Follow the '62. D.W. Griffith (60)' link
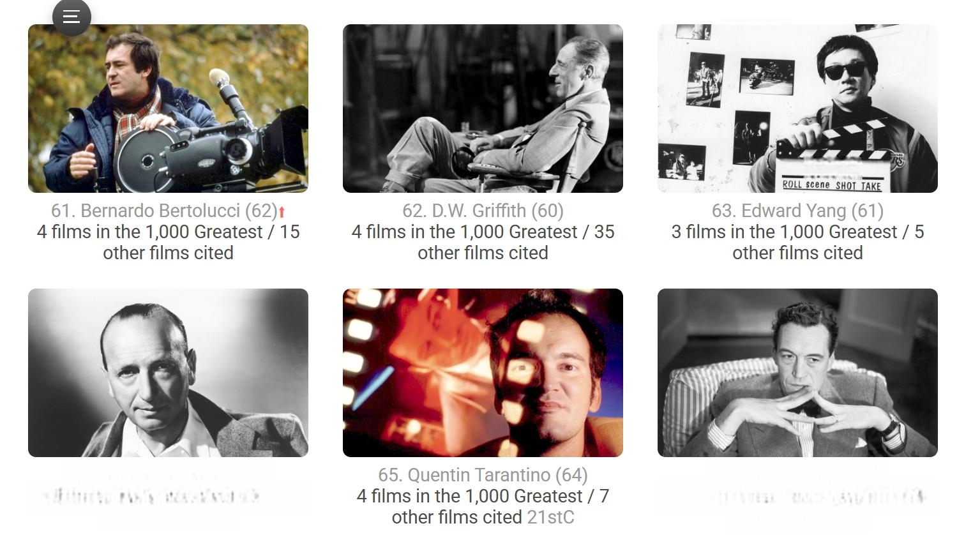Viewport: 980px width, 535px height. coord(483,211)
